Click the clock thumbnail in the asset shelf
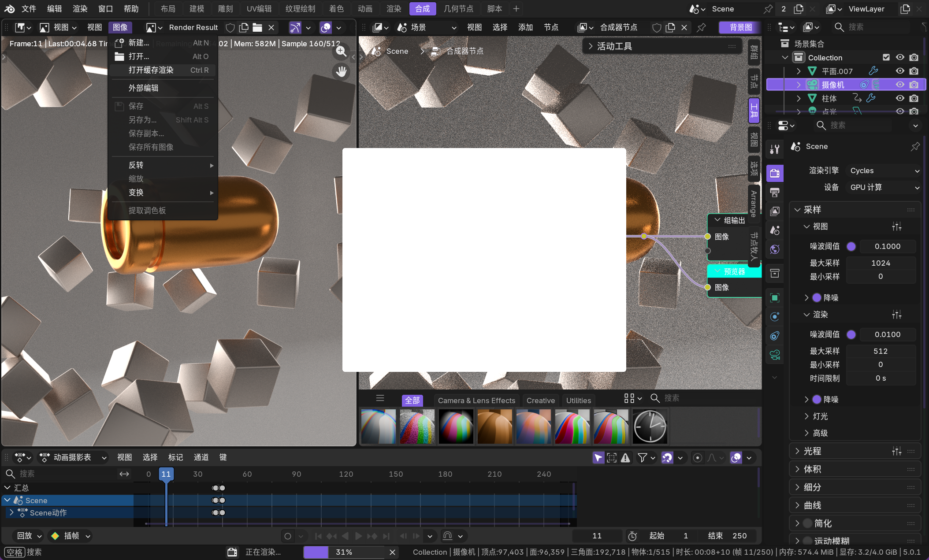This screenshot has width=929, height=560. 650,426
